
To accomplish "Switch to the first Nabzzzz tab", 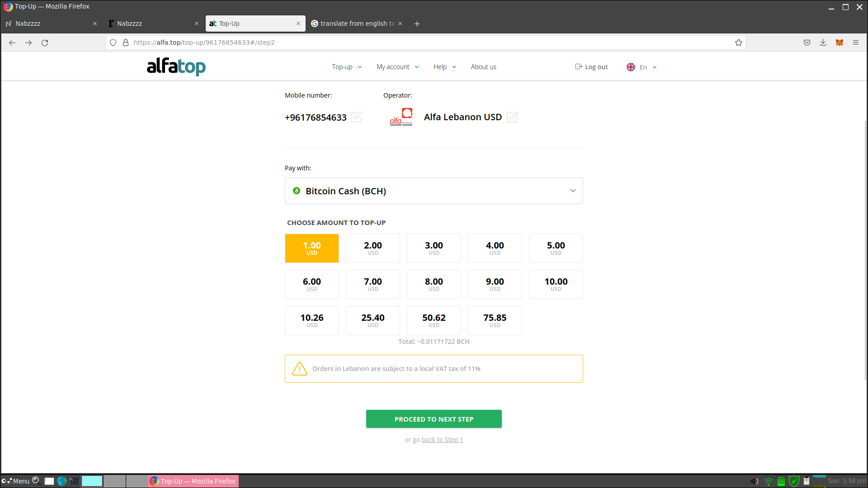I will coord(51,23).
